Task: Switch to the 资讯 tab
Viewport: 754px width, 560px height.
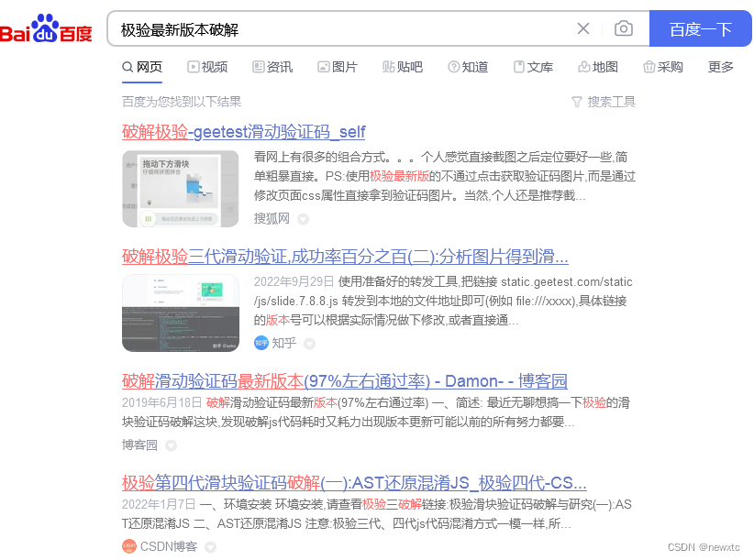Action: tap(272, 67)
